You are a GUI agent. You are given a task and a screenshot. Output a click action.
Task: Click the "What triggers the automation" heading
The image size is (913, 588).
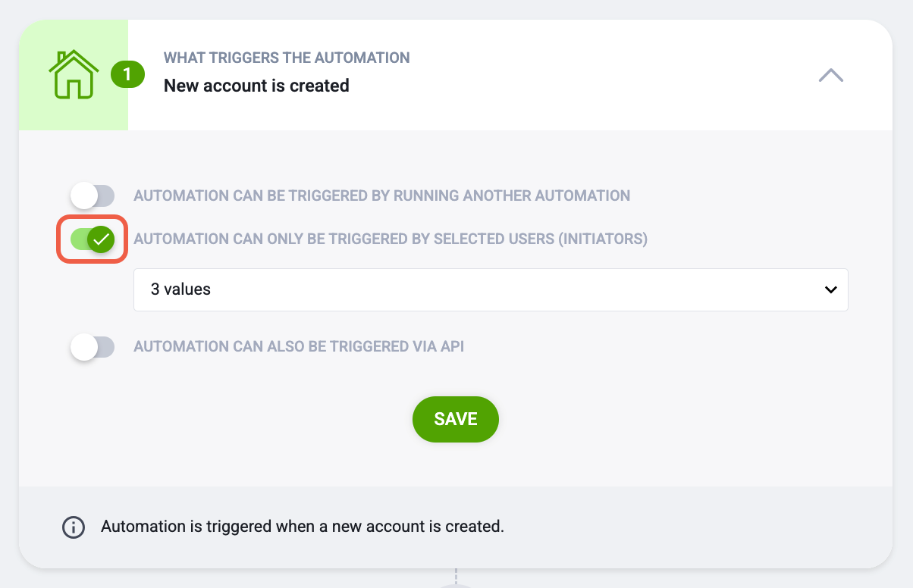pos(287,58)
